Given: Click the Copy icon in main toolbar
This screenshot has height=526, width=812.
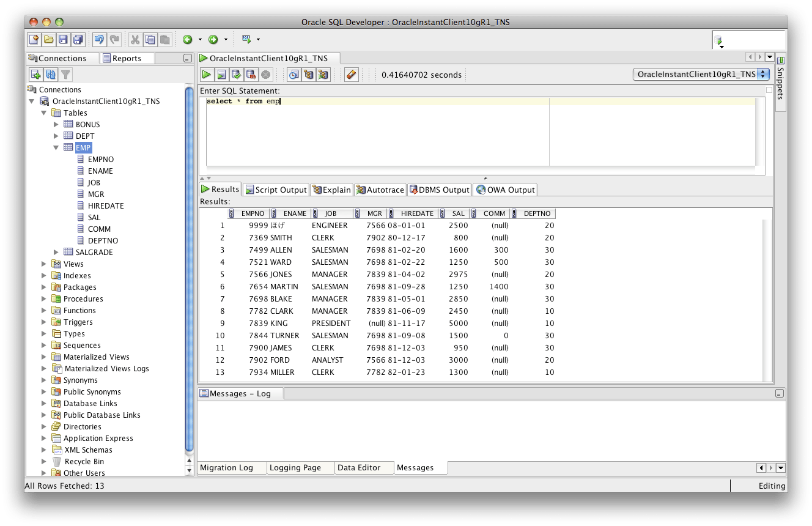Looking at the screenshot, I should point(150,40).
